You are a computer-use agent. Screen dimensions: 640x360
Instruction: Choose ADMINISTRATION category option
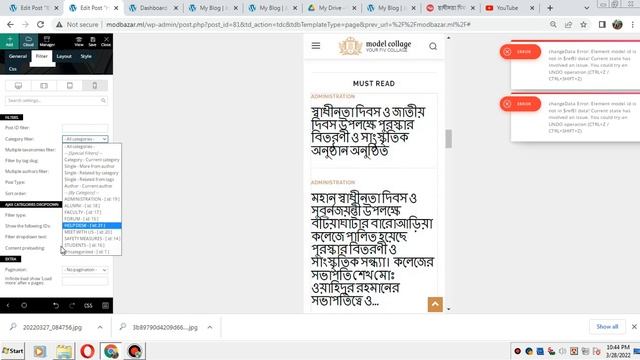coord(92,199)
